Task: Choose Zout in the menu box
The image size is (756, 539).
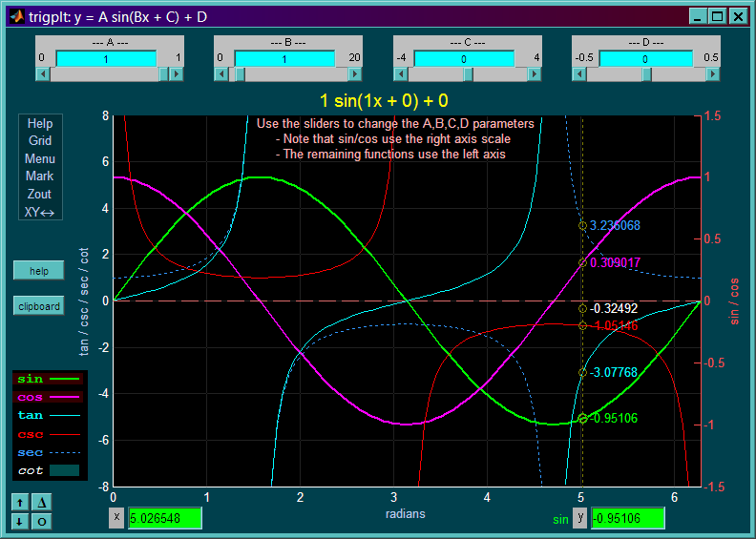Action: [x=39, y=194]
